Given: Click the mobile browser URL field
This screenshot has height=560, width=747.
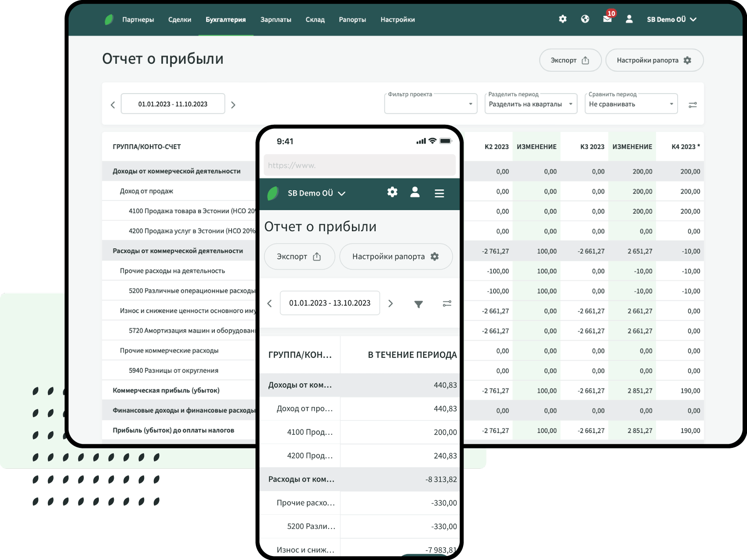Looking at the screenshot, I should point(359,166).
